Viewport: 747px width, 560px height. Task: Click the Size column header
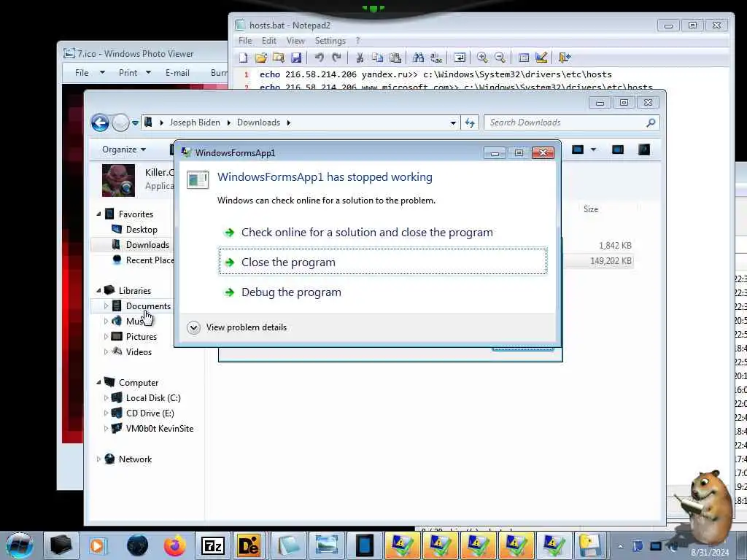click(x=591, y=209)
